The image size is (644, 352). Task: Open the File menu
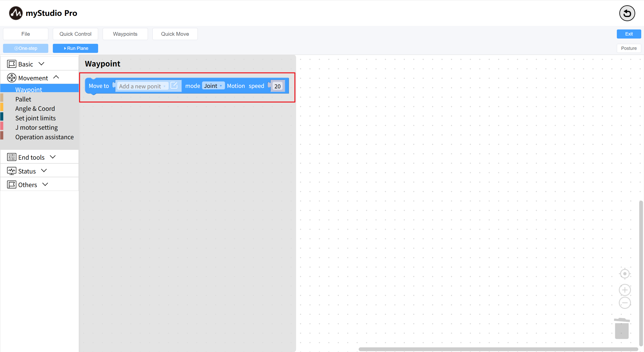tap(26, 34)
